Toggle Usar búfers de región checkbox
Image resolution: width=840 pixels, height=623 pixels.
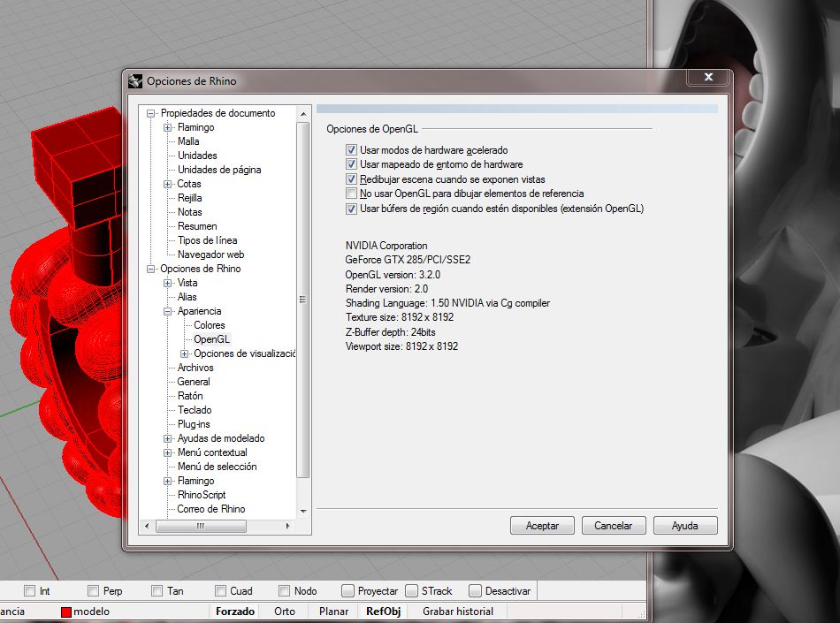click(x=351, y=209)
